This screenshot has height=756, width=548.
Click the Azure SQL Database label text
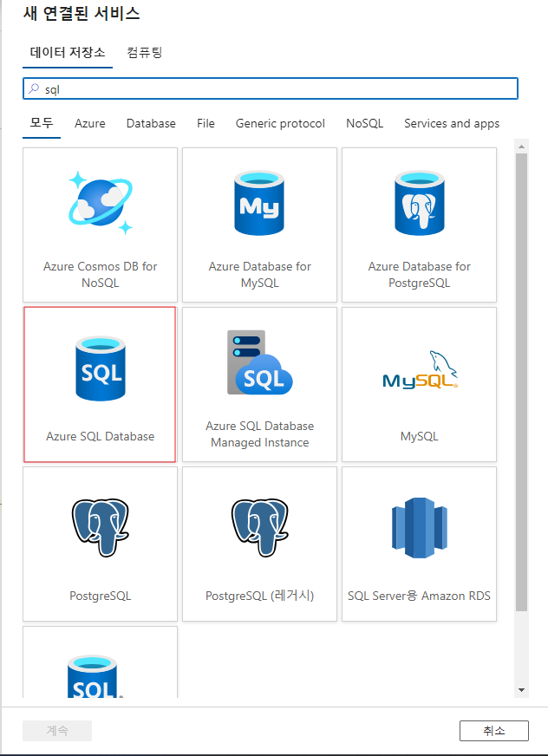[x=101, y=436]
